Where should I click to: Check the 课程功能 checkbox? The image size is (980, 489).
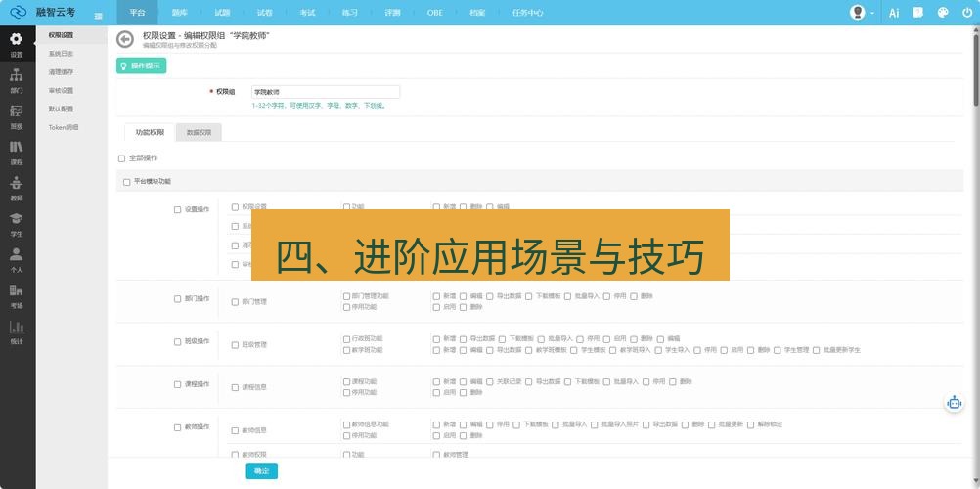coord(347,381)
